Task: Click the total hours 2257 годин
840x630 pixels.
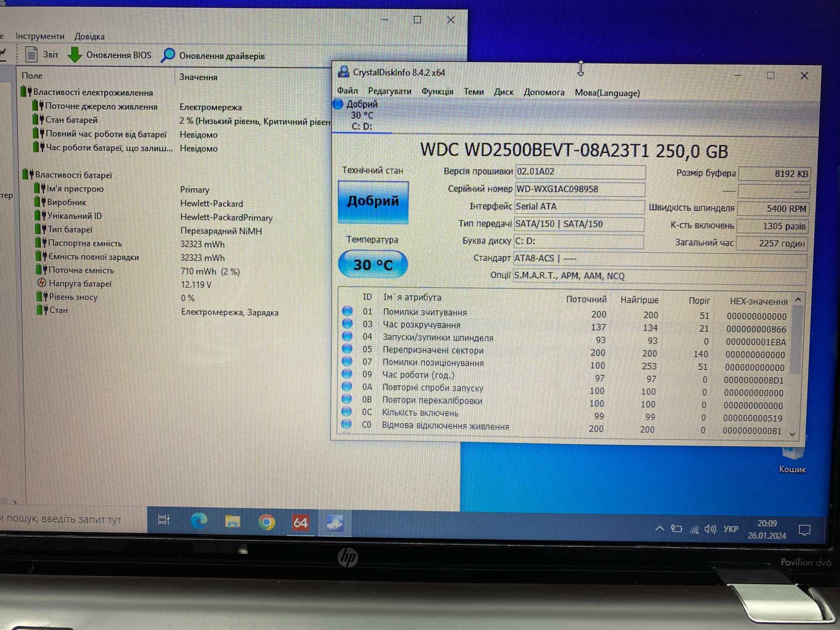Action: (771, 243)
